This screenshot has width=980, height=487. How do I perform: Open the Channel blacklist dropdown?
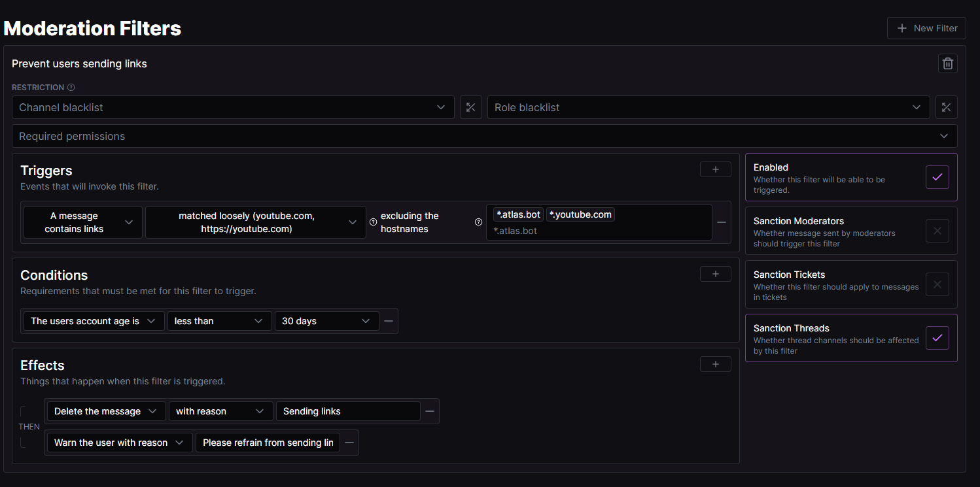[x=232, y=107]
